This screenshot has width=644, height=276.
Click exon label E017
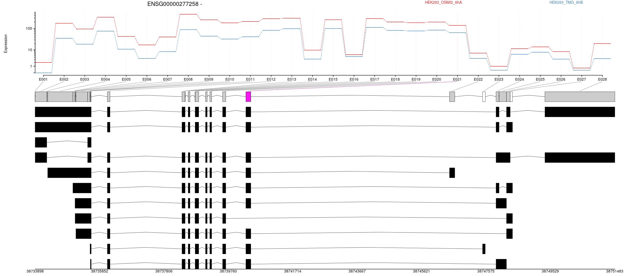point(375,79)
